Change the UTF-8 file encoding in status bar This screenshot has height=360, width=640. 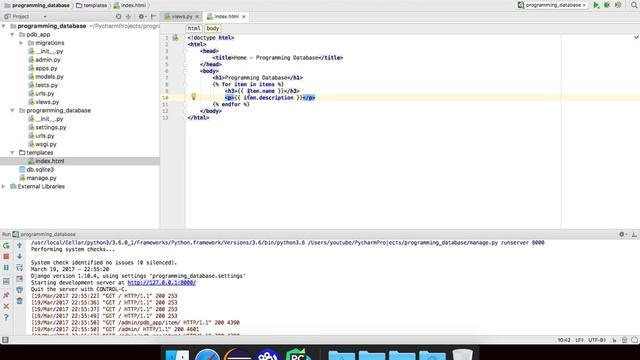click(x=597, y=340)
